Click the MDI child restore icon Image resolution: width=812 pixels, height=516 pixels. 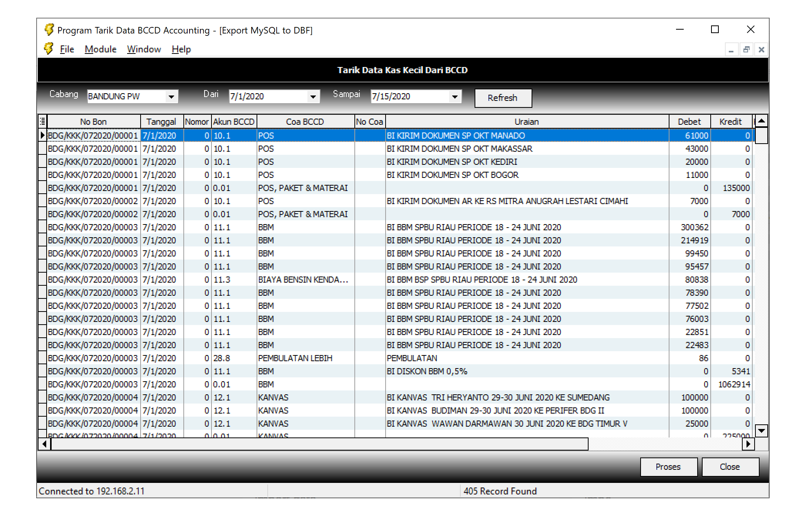click(x=746, y=50)
